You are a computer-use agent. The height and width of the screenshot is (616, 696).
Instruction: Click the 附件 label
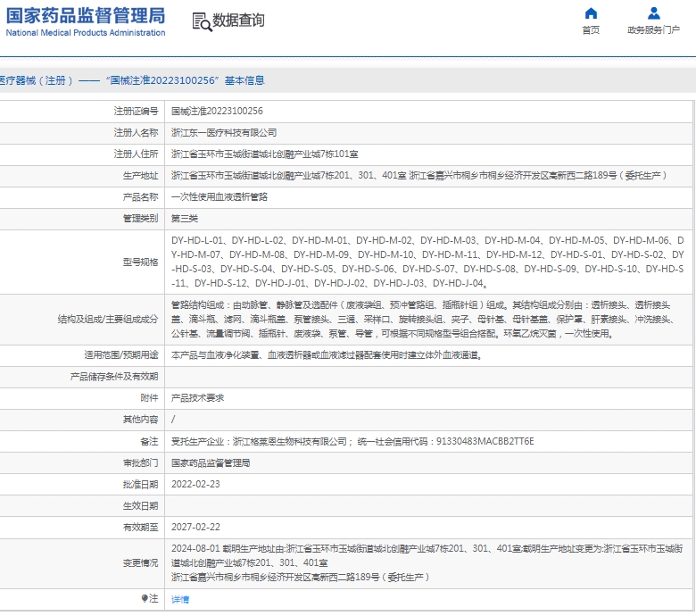coord(149,398)
